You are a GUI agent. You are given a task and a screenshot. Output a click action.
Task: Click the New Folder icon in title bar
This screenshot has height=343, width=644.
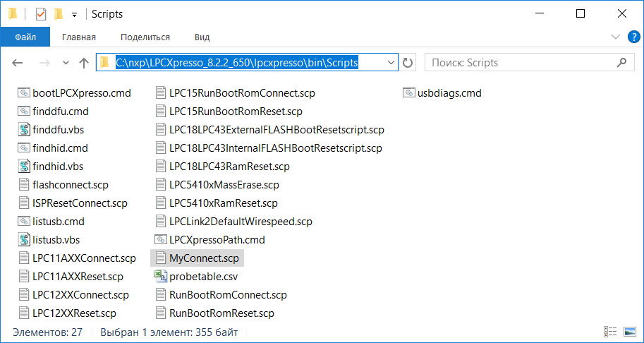[59, 13]
